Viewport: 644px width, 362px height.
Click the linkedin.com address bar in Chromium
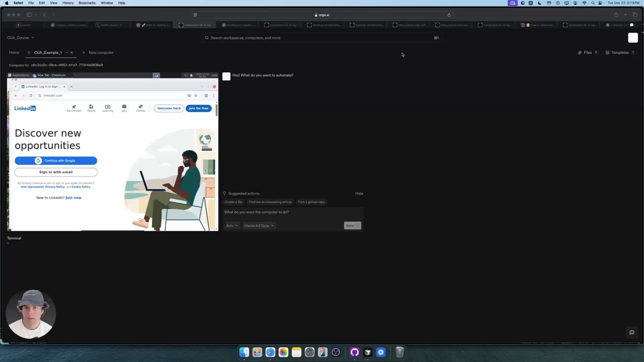tap(111, 96)
